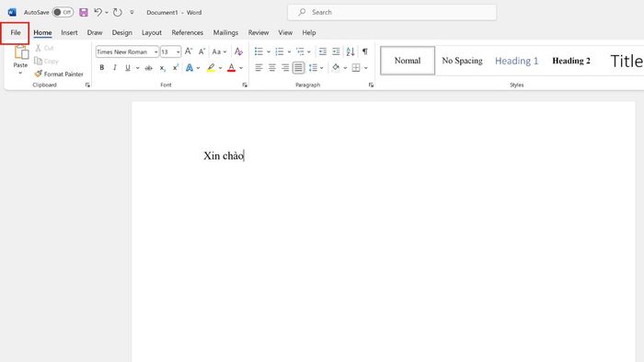The height and width of the screenshot is (362, 644).
Task: Open the Times New Roman font dropdown
Action: (155, 52)
